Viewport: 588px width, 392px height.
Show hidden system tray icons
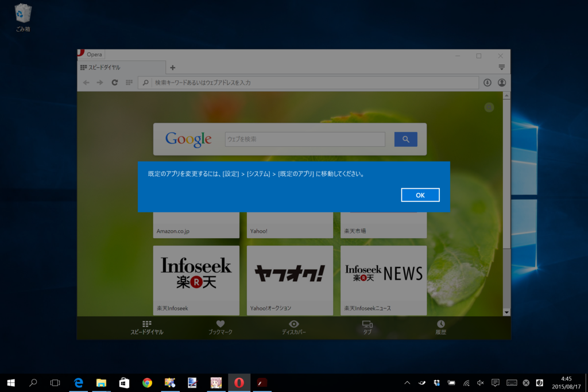[407, 383]
